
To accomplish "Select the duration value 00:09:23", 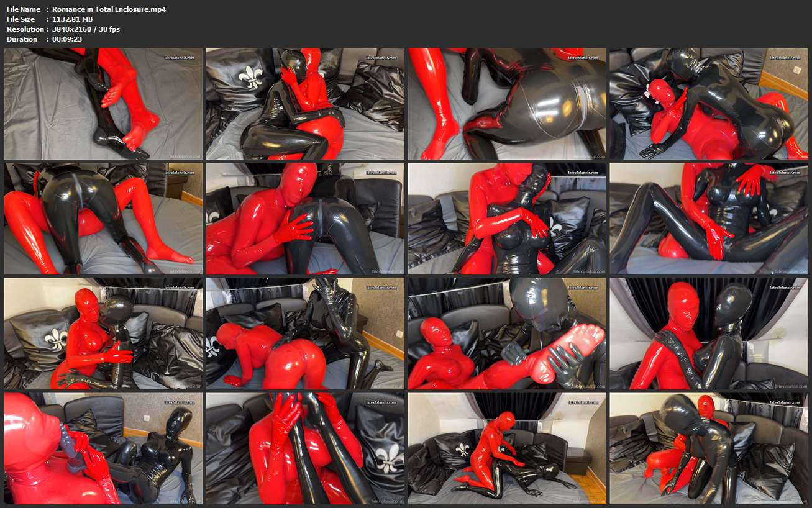I will (67, 39).
